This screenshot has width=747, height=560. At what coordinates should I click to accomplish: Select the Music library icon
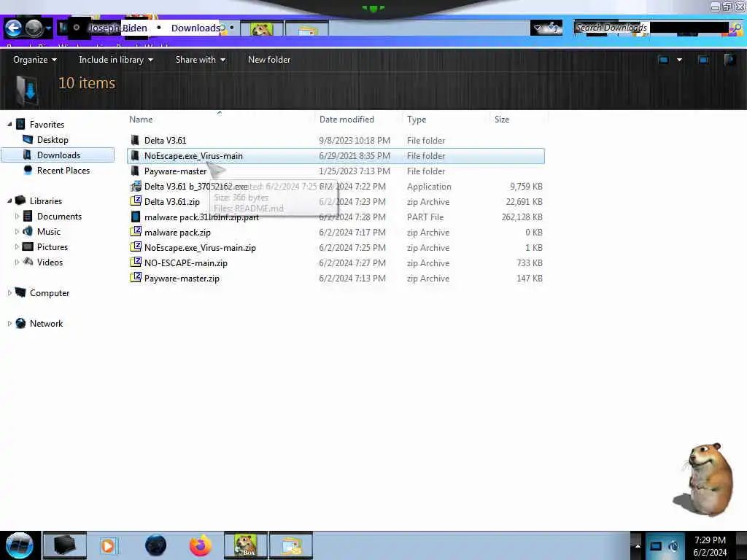click(x=28, y=231)
